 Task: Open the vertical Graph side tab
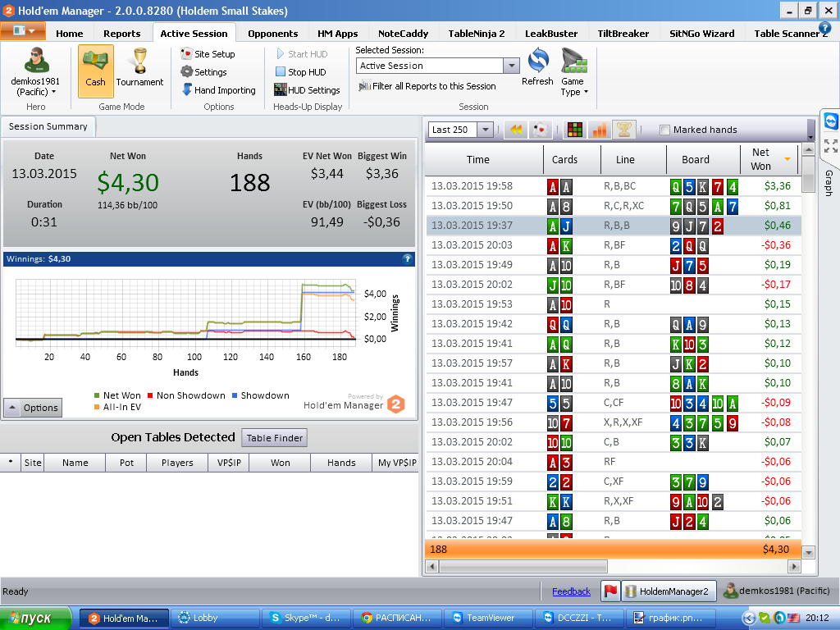829,182
